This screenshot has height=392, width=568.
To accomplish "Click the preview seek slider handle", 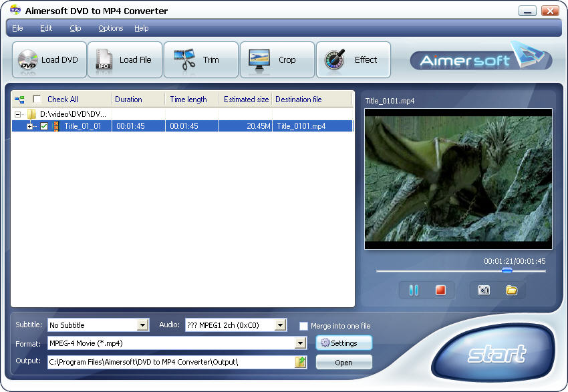I will tap(507, 270).
